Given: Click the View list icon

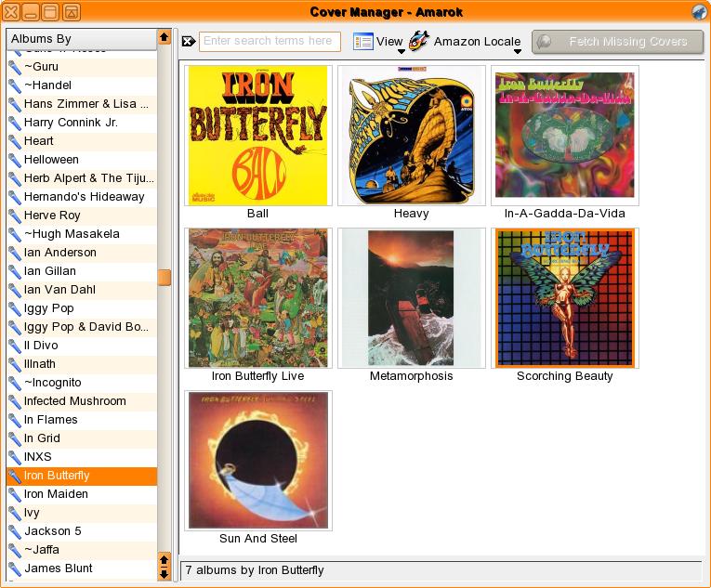Looking at the screenshot, I should click(363, 42).
